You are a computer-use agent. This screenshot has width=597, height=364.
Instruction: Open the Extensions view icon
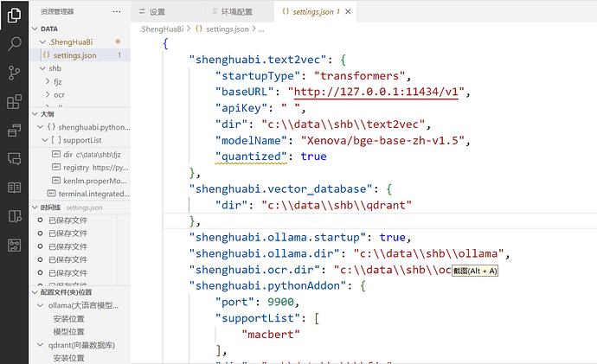click(x=14, y=101)
